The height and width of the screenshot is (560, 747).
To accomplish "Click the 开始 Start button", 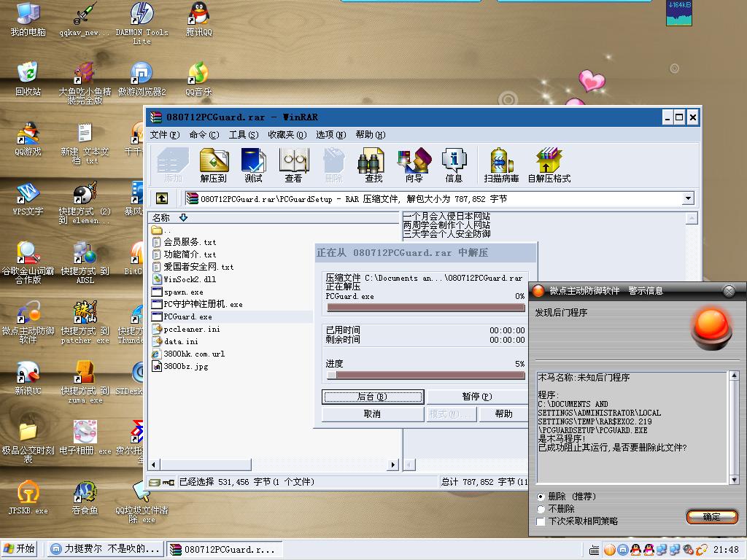I will click(x=20, y=549).
